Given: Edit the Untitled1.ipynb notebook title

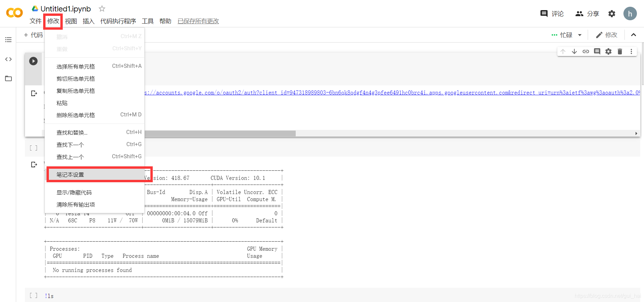Looking at the screenshot, I should click(x=66, y=9).
